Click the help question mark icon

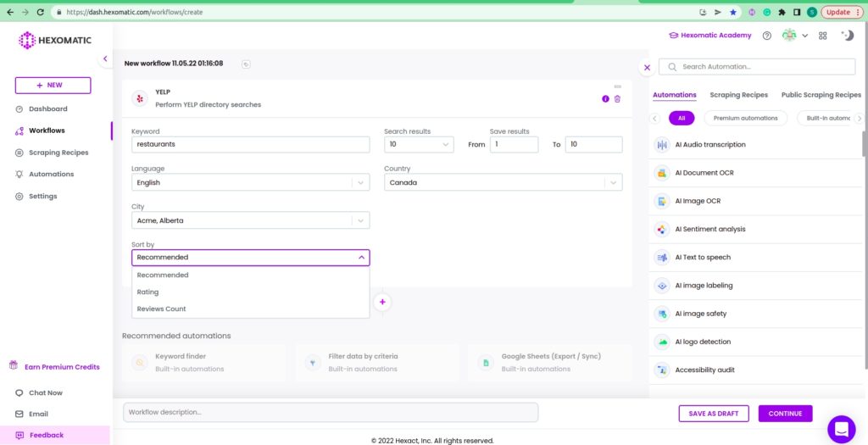click(766, 36)
